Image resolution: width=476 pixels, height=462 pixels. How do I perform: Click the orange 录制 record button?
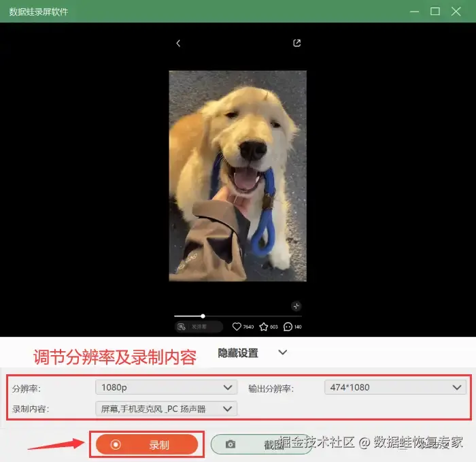coord(147,444)
